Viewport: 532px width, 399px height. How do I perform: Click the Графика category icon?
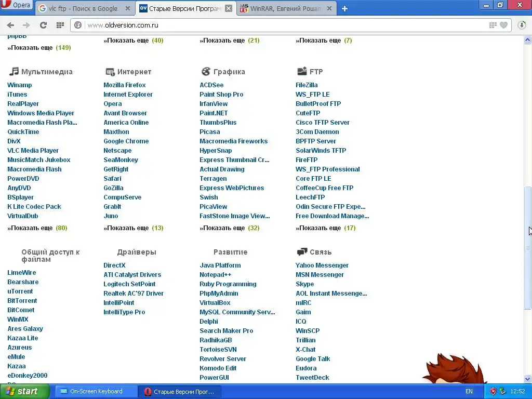pos(206,71)
